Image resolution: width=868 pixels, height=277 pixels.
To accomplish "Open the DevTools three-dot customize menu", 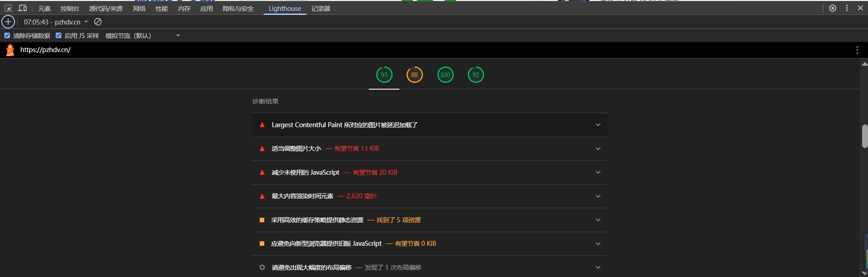I will point(847,8).
